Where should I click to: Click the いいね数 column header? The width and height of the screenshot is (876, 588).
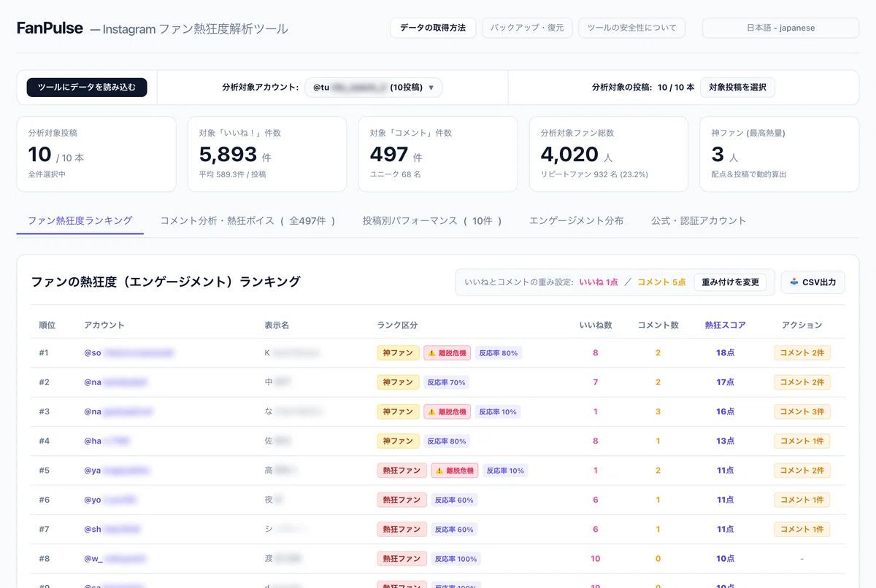coord(596,325)
